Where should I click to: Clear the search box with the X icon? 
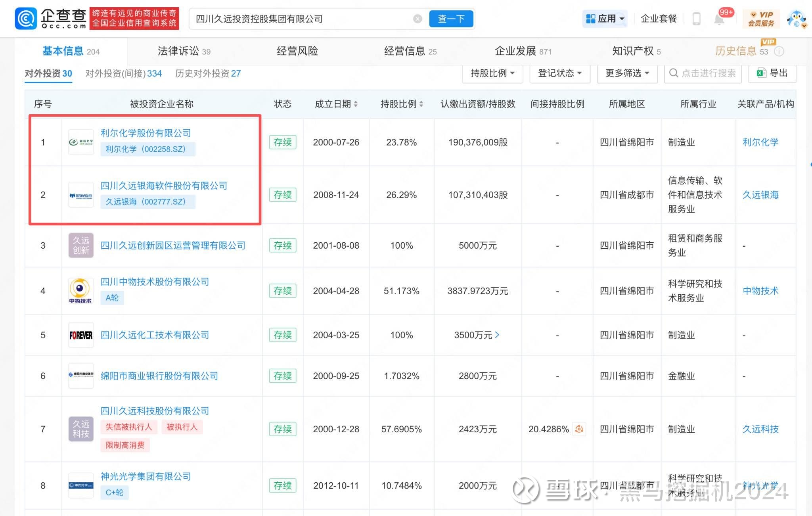click(x=417, y=19)
